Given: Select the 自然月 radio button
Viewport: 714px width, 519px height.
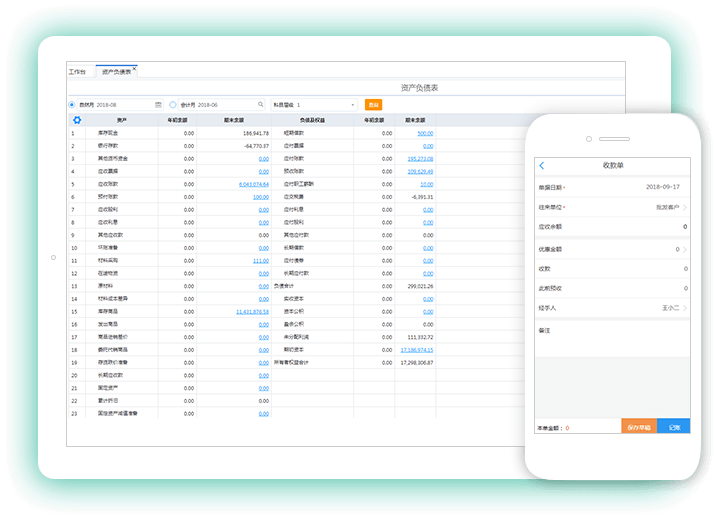Looking at the screenshot, I should click(72, 104).
